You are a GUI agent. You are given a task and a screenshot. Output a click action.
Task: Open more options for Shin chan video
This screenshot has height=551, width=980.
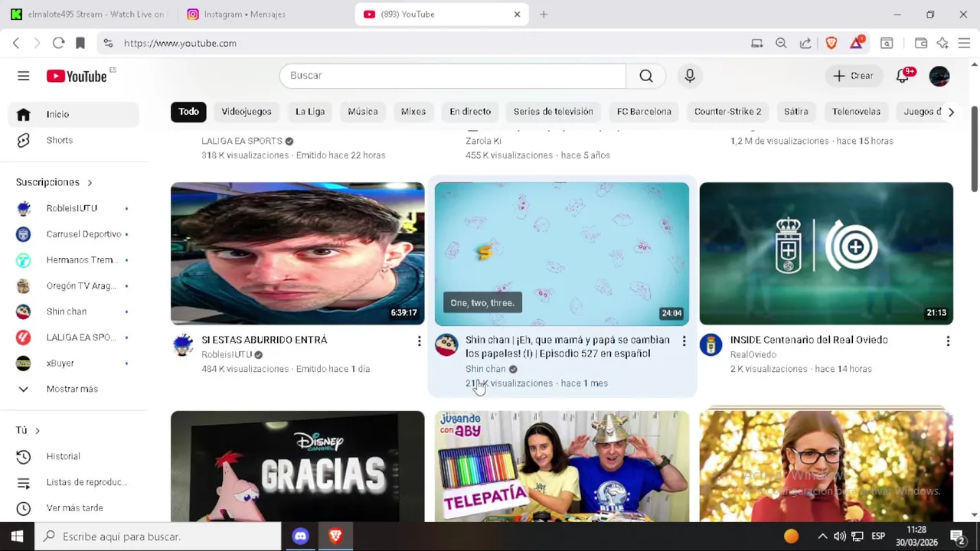click(x=684, y=341)
